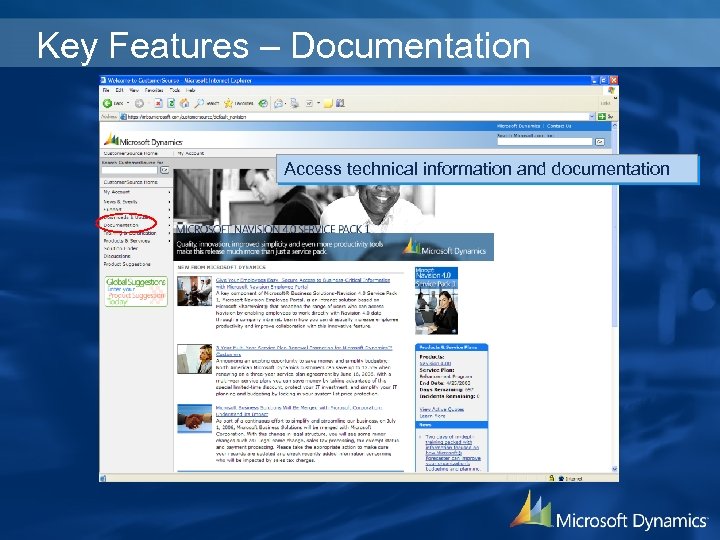This screenshot has height=540, width=720.
Task: Open the Back button history dropdown arrow
Action: point(128,104)
